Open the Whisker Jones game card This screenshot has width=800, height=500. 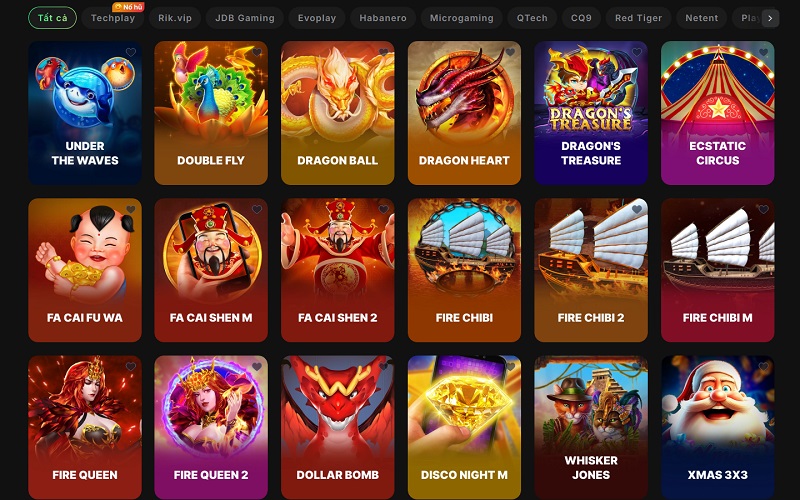(591, 427)
